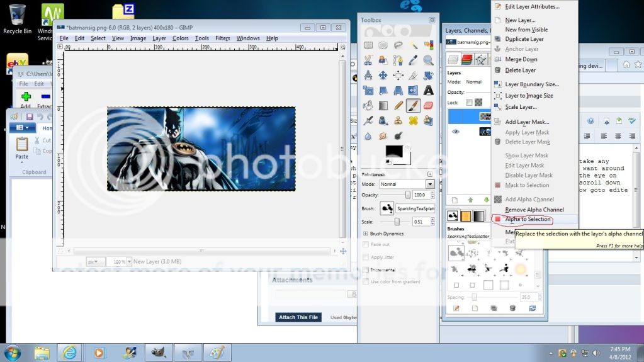Select the Alignment tool
The width and height of the screenshot is (644, 362).
click(398, 75)
